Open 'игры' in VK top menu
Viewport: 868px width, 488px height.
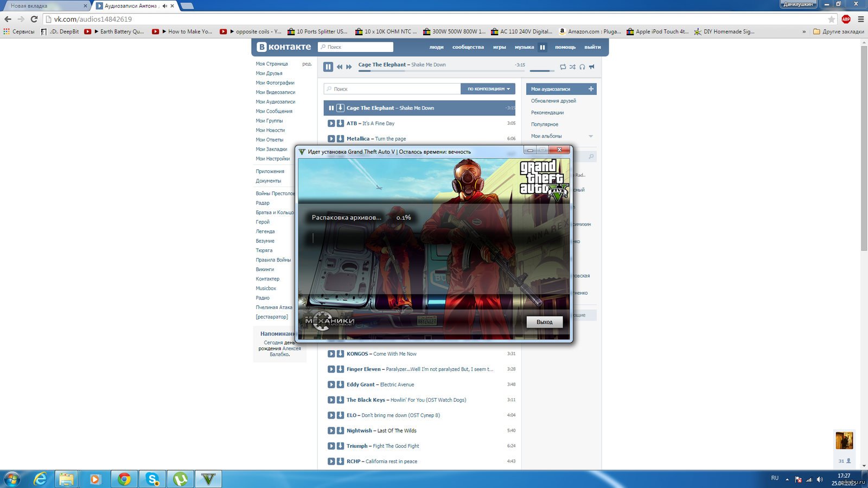click(x=500, y=47)
